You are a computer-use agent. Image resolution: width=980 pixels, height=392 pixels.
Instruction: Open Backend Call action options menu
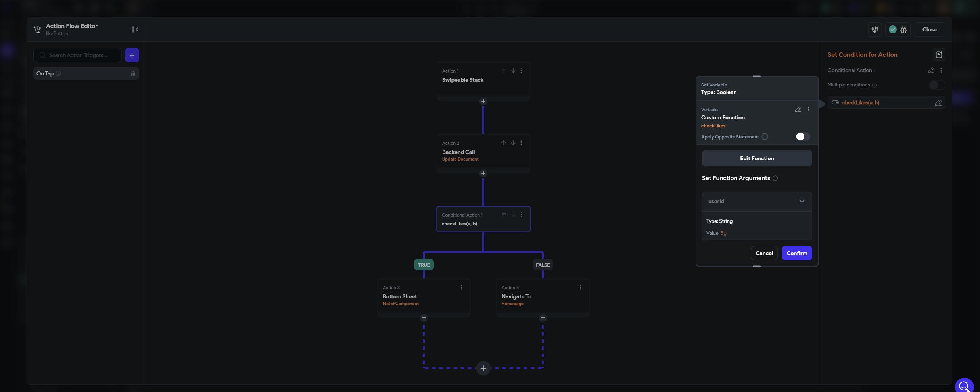coord(521,143)
